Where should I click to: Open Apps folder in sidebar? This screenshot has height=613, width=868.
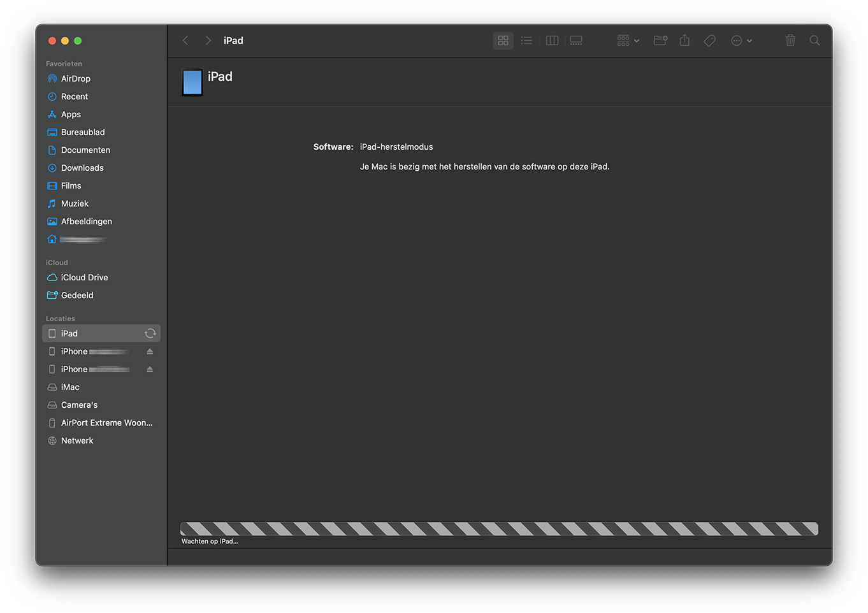[101, 114]
